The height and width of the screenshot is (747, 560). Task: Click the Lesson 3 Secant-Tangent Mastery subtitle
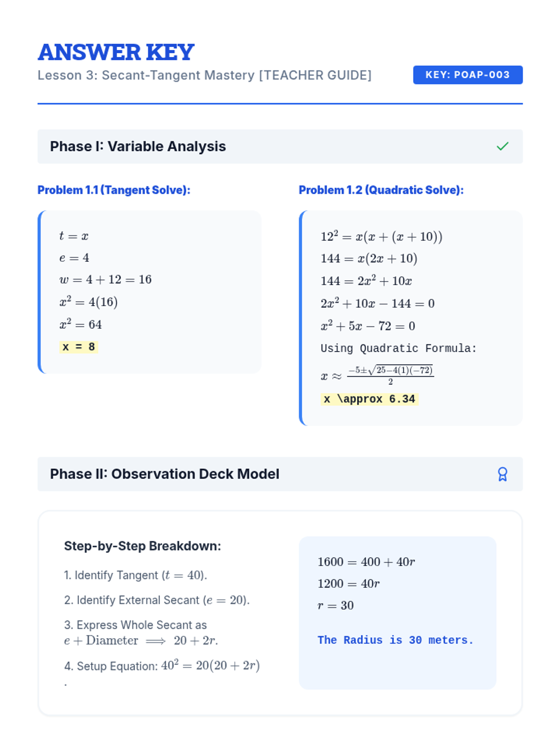[204, 75]
